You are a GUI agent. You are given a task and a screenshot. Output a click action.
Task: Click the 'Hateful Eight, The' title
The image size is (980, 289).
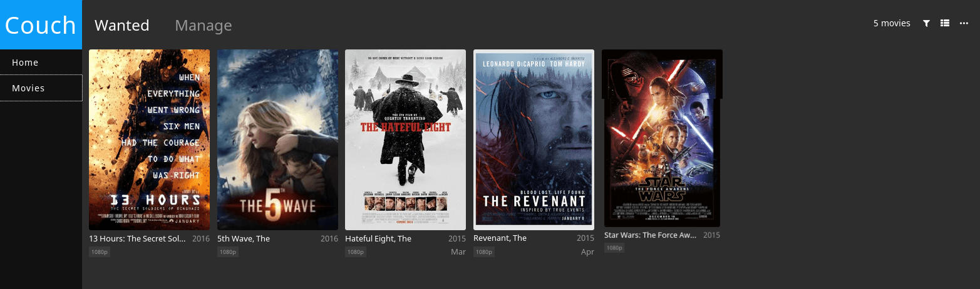tap(378, 238)
